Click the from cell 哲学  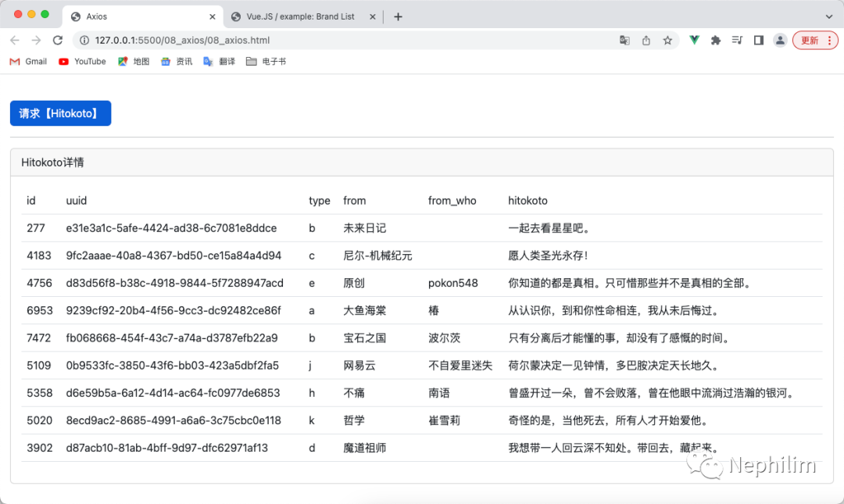(354, 420)
